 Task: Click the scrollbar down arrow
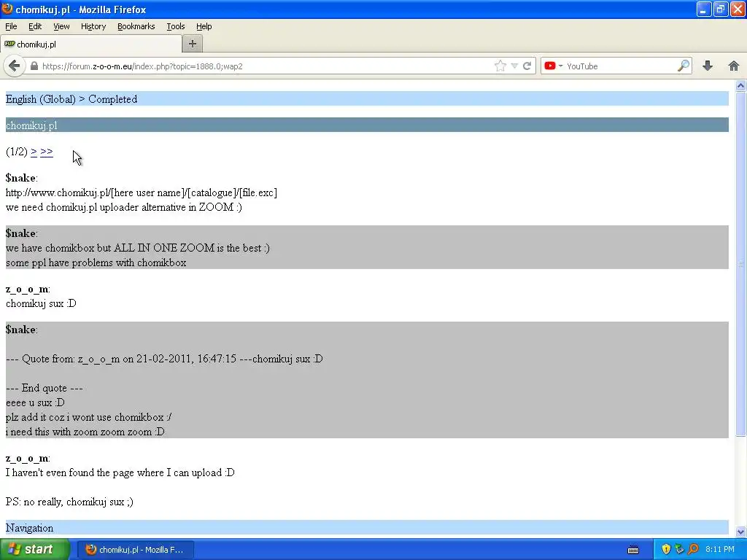[x=740, y=532]
